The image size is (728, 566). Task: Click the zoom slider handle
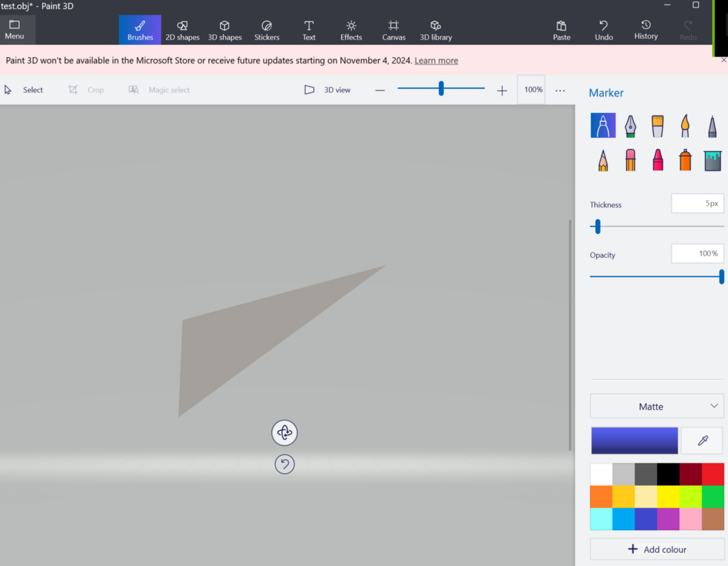pos(441,88)
